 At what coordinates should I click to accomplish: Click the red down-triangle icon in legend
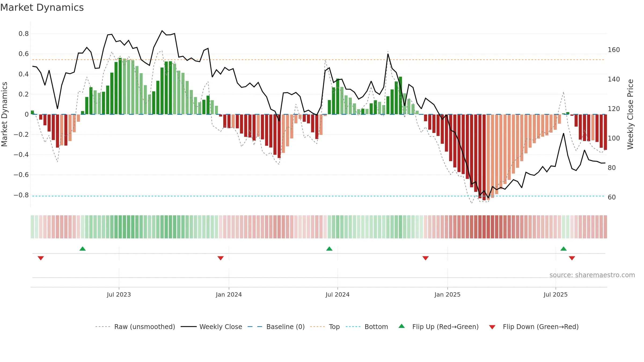[492, 327]
